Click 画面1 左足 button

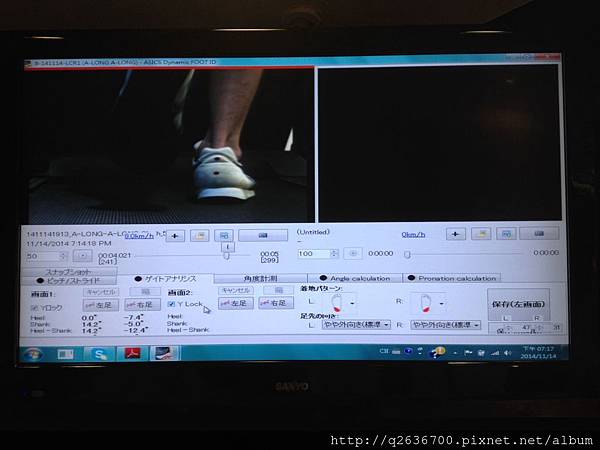pos(100,305)
